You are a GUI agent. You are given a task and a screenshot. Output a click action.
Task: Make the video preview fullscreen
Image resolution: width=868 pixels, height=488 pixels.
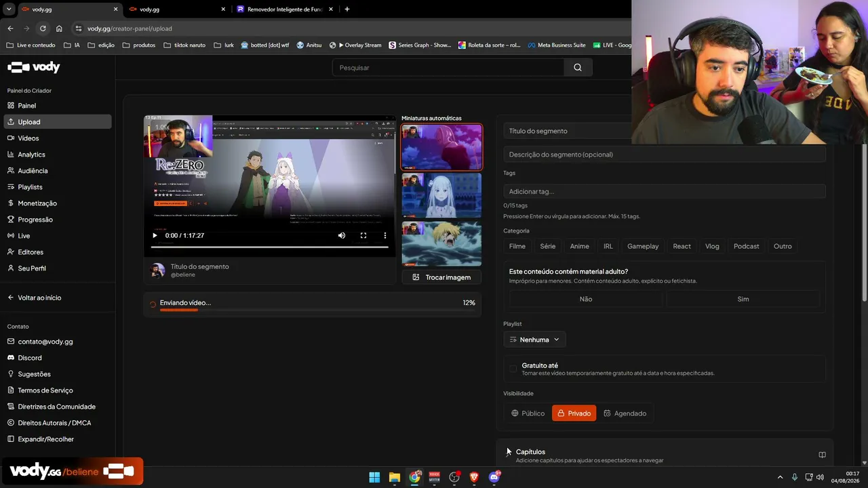click(x=363, y=236)
